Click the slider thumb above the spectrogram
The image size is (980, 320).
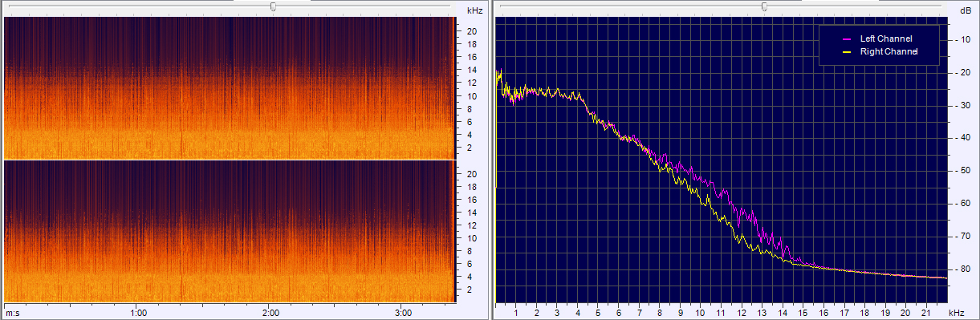pos(274,6)
